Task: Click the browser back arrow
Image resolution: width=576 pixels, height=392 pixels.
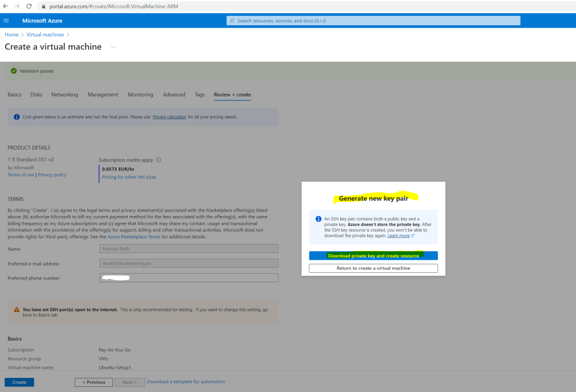Action: pos(6,6)
